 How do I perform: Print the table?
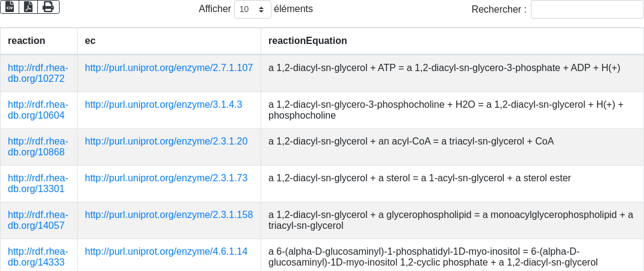click(x=48, y=7)
